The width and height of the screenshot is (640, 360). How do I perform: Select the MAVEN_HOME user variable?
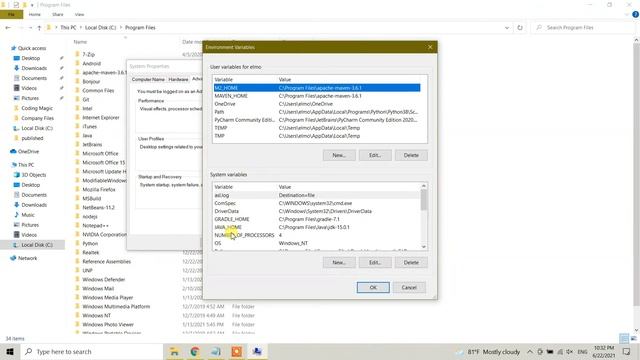click(x=317, y=96)
